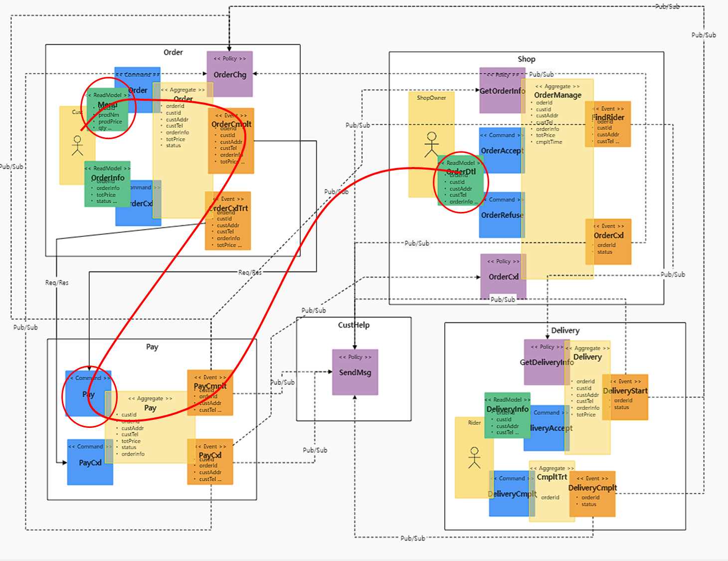Select the Delivery aggregate sticky note
Viewport: 728px width, 561px height.
pos(587,397)
